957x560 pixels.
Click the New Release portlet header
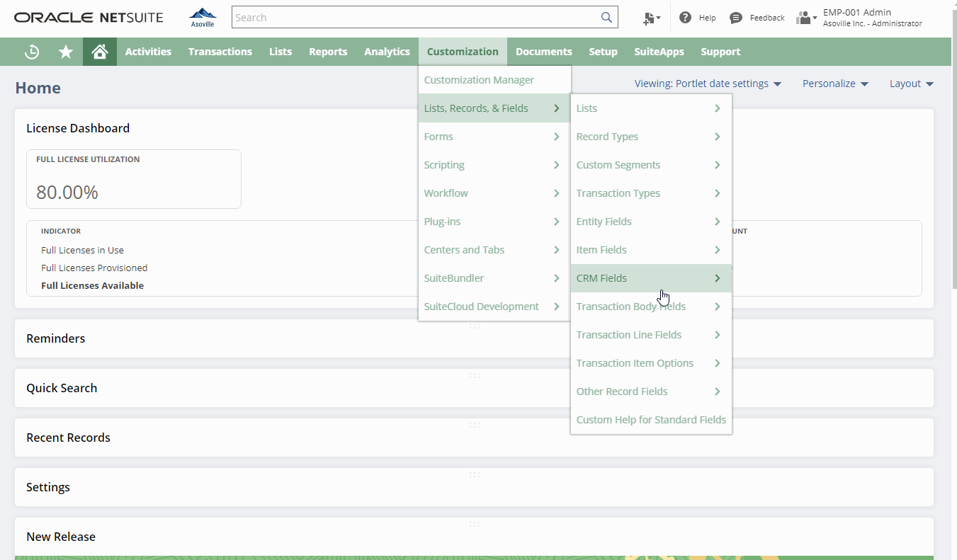(474, 537)
